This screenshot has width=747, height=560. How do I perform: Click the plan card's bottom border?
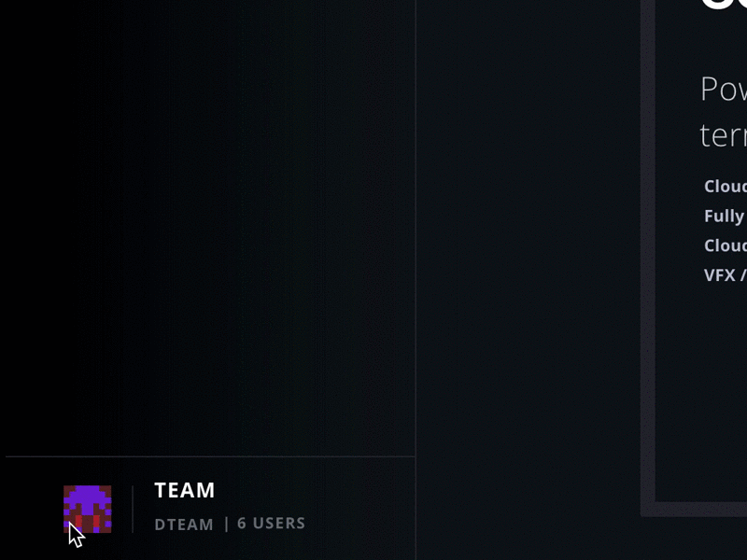(x=694, y=509)
